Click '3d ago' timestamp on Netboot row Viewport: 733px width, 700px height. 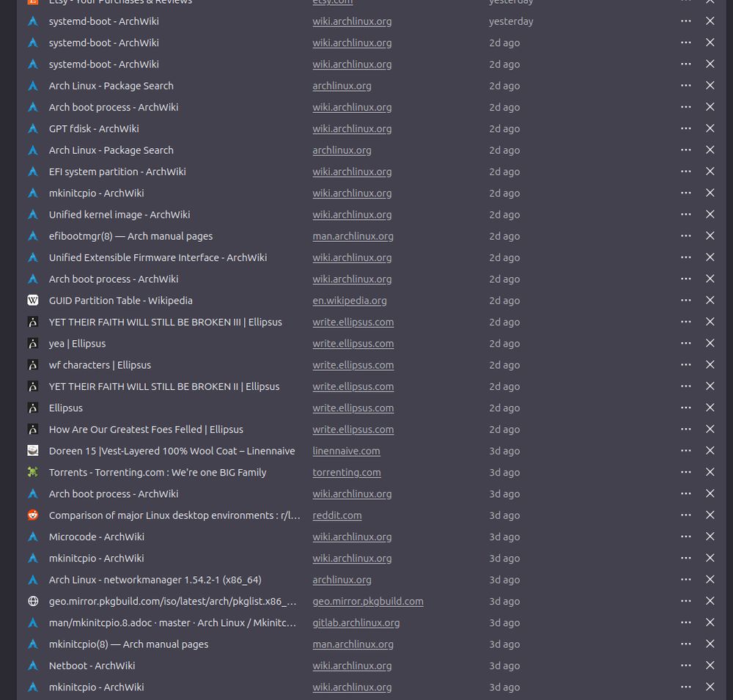[504, 666]
